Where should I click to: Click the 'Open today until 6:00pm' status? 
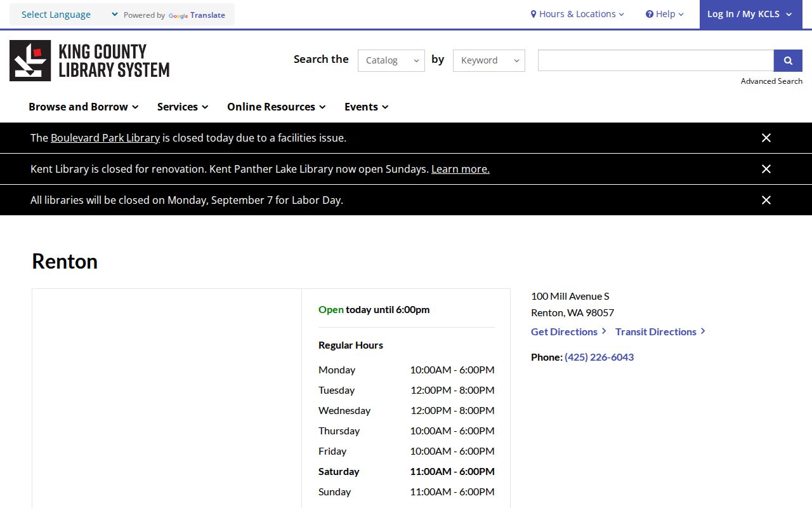(374, 309)
